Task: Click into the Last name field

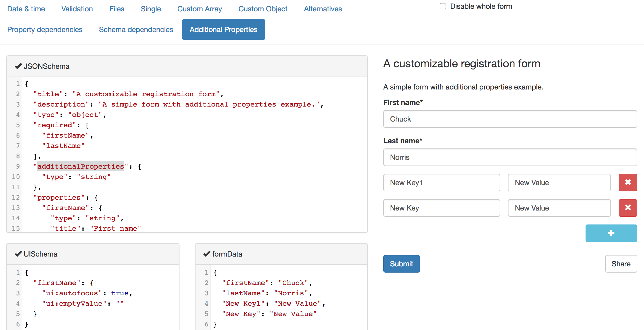Action: point(510,157)
